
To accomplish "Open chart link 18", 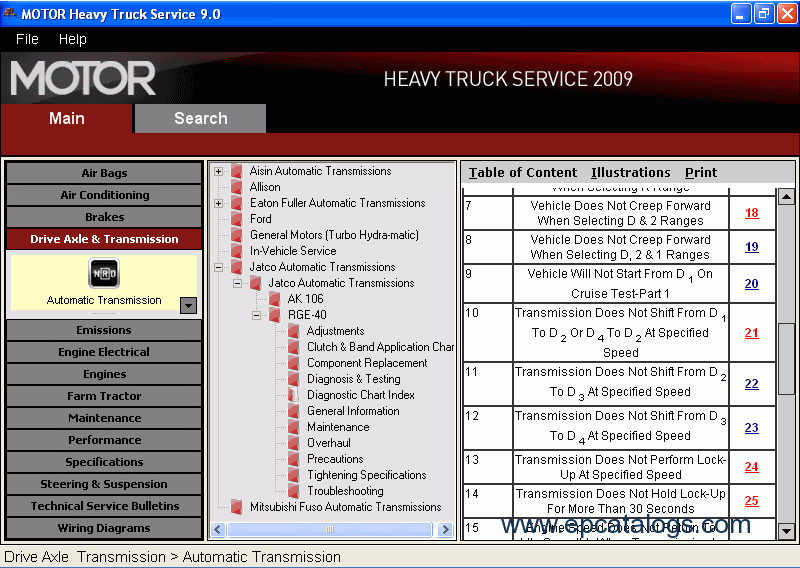I will (752, 213).
